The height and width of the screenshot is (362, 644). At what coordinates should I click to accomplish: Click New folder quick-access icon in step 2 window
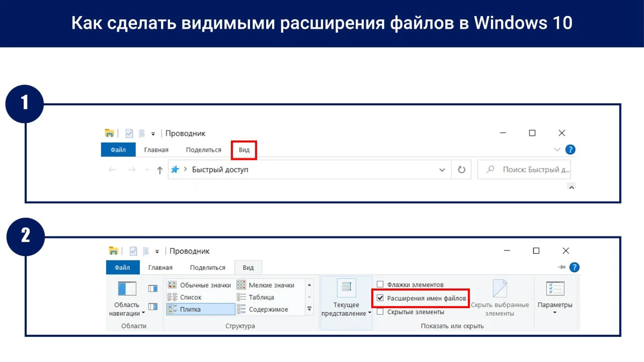(146, 251)
